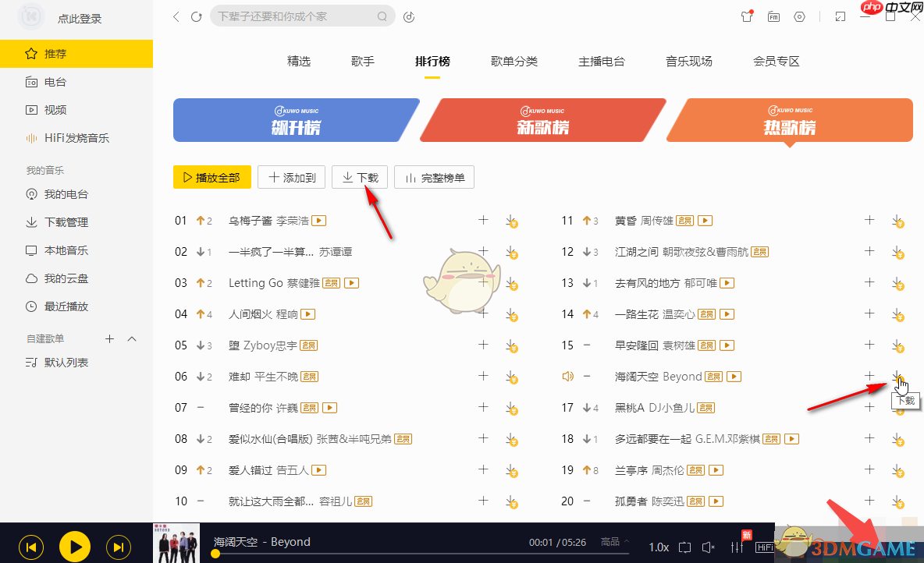Open the 完整榜单 button
This screenshot has width=924, height=563.
pos(434,177)
